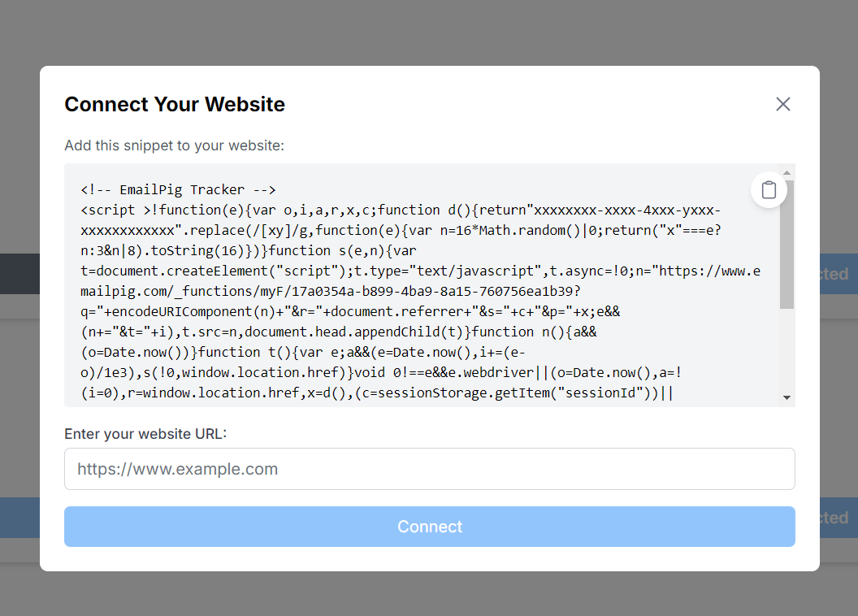This screenshot has width=858, height=616.
Task: Click the 'Add this snippet' label
Action: pyautogui.click(x=175, y=145)
